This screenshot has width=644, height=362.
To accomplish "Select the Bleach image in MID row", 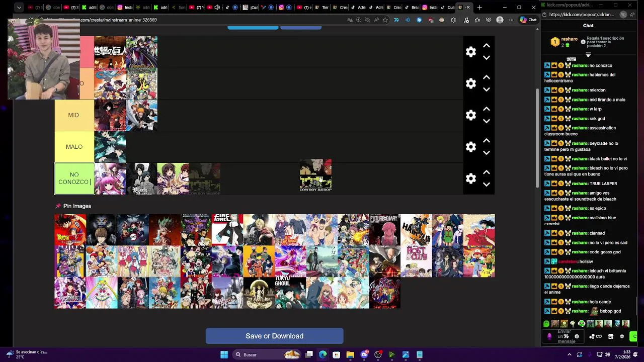I will pyautogui.click(x=141, y=115).
